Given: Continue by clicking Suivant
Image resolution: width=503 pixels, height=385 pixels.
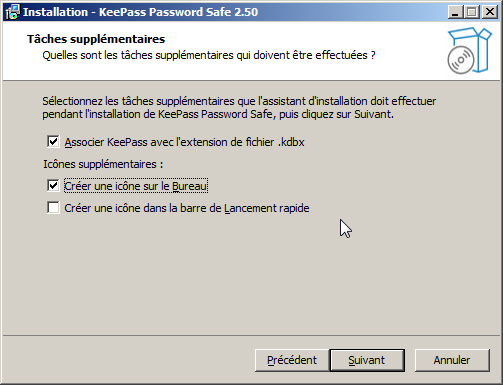Looking at the screenshot, I should (367, 360).
